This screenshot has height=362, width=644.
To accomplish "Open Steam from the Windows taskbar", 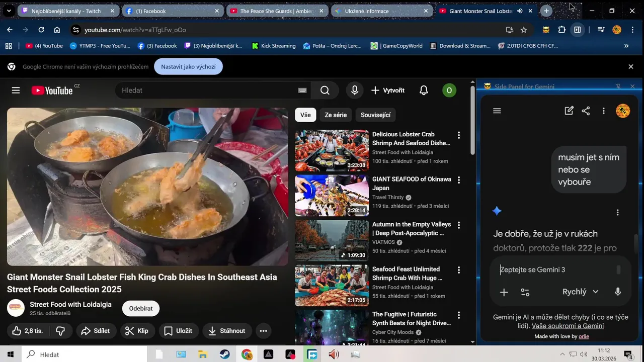I will (224, 354).
